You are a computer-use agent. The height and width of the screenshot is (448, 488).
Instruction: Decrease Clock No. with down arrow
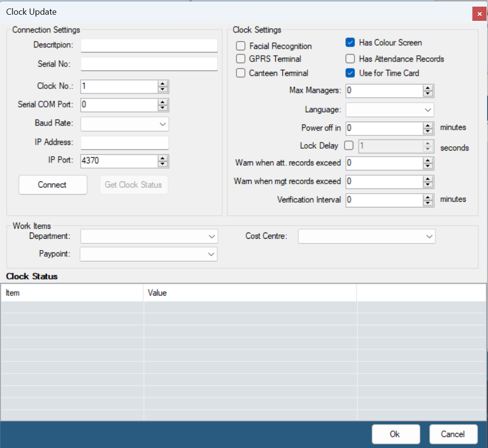[x=163, y=90]
